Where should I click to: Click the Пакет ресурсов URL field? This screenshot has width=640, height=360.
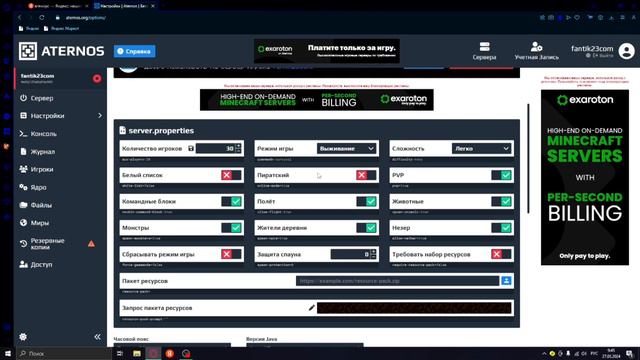point(397,281)
